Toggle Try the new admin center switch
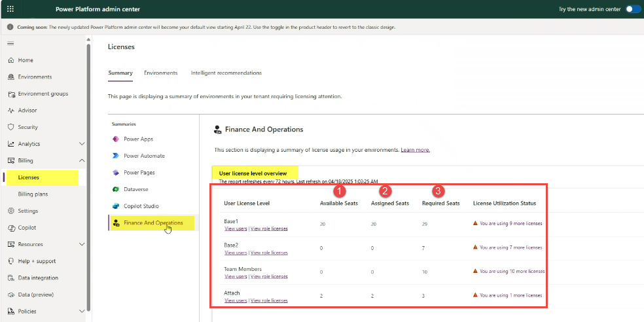The width and height of the screenshot is (644, 322). coord(633,9)
